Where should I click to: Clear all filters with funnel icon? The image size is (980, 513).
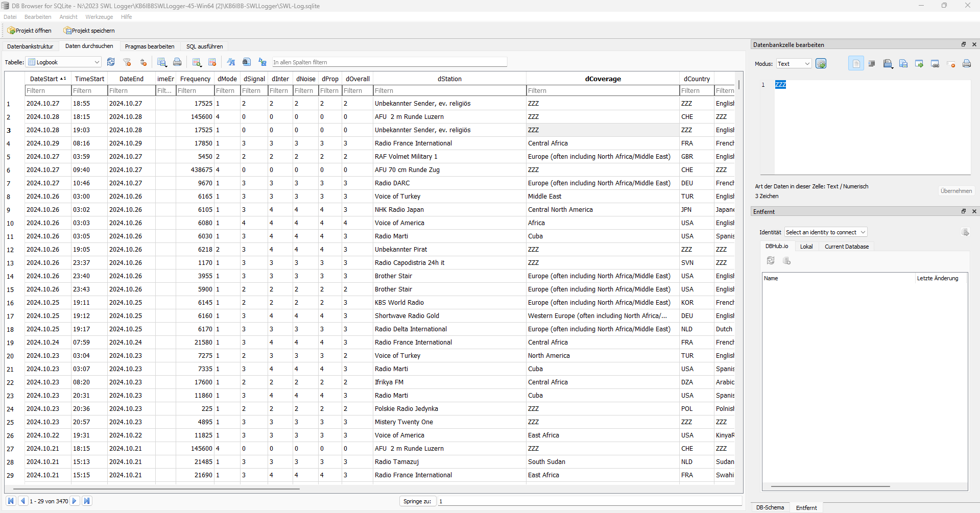click(127, 62)
